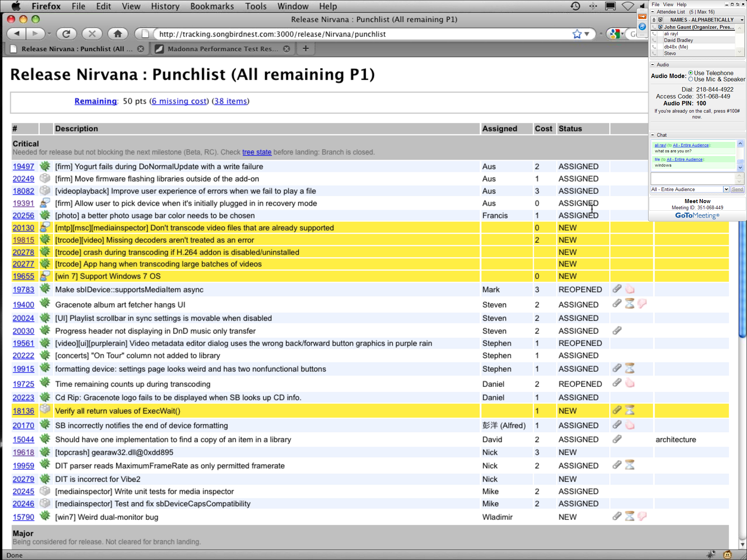Click the feedback icon for item 19391
The width and height of the screenshot is (747, 560).
[45, 203]
